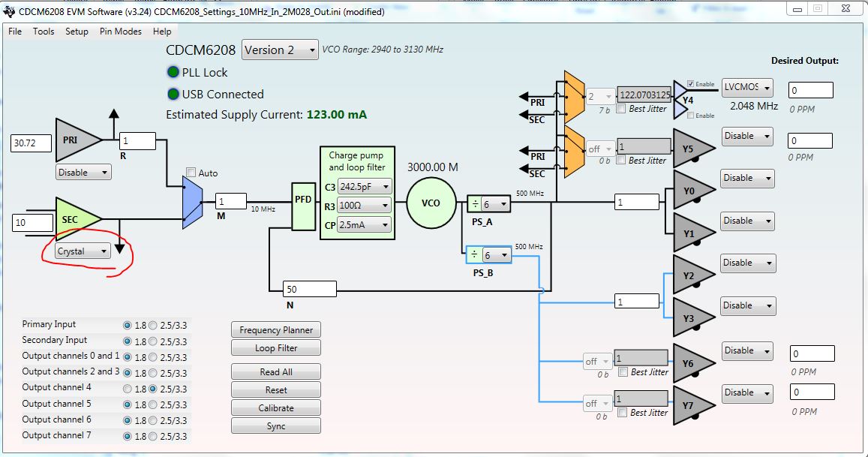Open the C3 242.5pF dropdown
868x457 pixels.
pyautogui.click(x=365, y=187)
